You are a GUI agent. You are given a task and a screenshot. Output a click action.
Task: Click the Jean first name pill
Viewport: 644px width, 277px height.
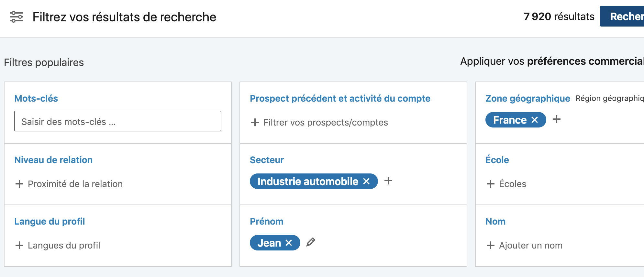point(269,243)
